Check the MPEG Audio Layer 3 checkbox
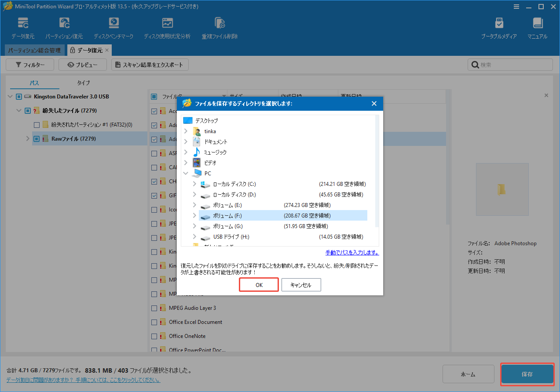The width and height of the screenshot is (560, 392). (155, 308)
